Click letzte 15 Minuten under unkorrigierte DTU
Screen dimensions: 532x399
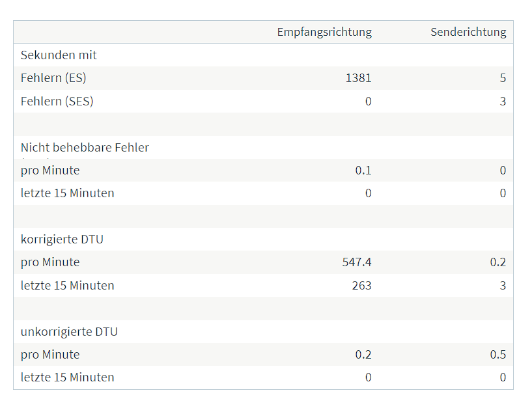coord(68,378)
